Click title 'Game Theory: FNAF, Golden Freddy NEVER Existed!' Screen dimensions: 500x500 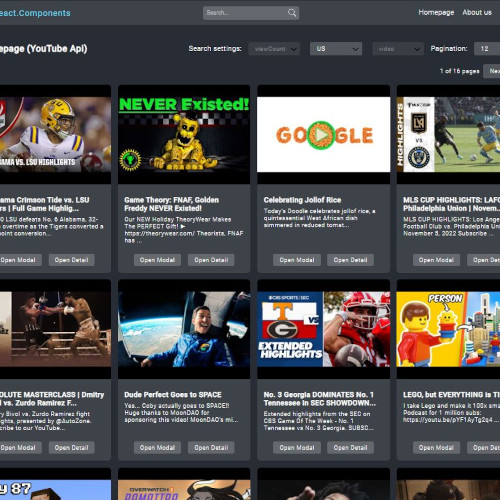coord(171,204)
